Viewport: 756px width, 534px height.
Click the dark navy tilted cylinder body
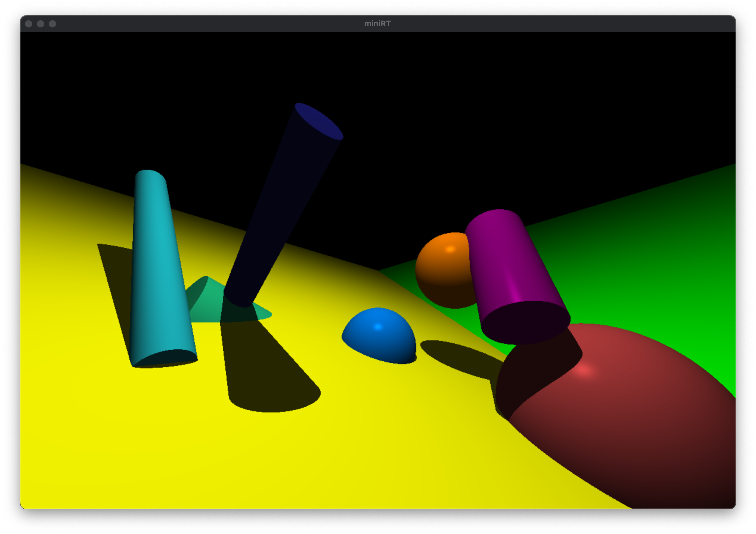pos(280,211)
